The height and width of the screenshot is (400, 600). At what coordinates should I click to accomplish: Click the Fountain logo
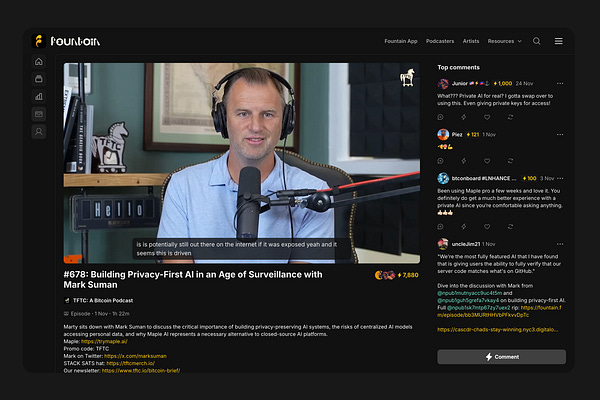coord(66,41)
